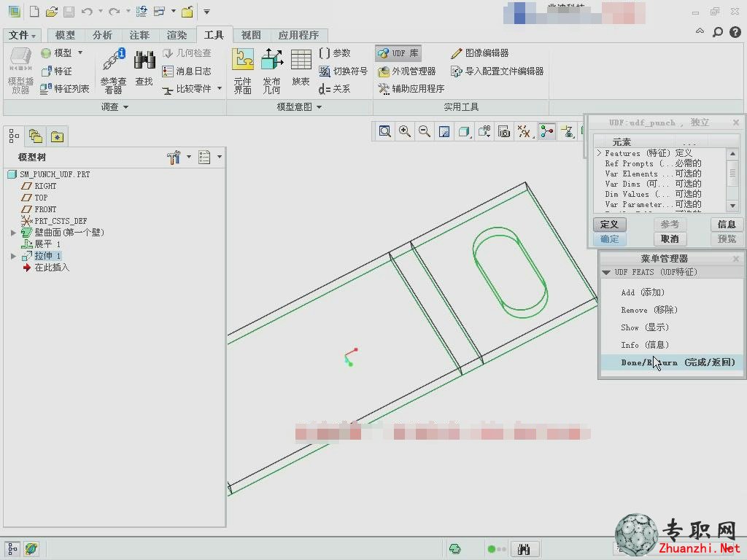This screenshot has width=747, height=560.
Task: Open 导入配置文件编辑器 import profile editor
Action: coord(497,71)
